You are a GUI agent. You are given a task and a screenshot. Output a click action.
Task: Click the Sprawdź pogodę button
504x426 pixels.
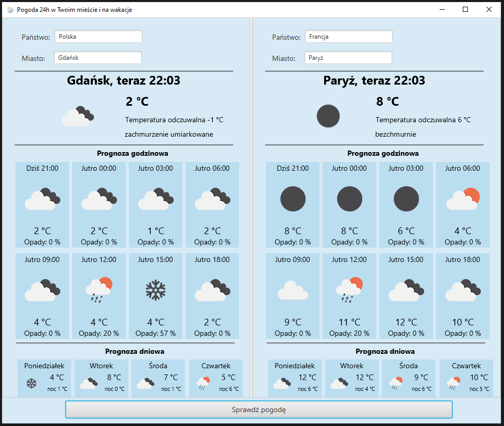coord(259,410)
